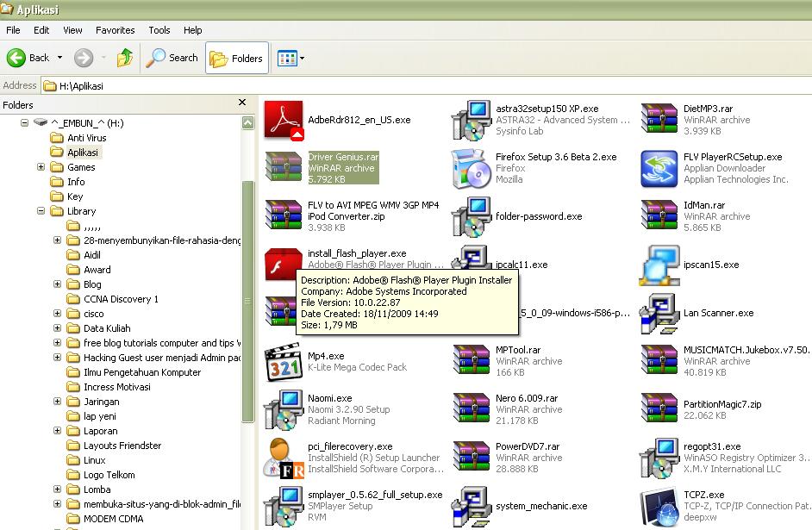Select the Nero 6.009.rar archive icon
This screenshot has width=812, height=530.
472,408
